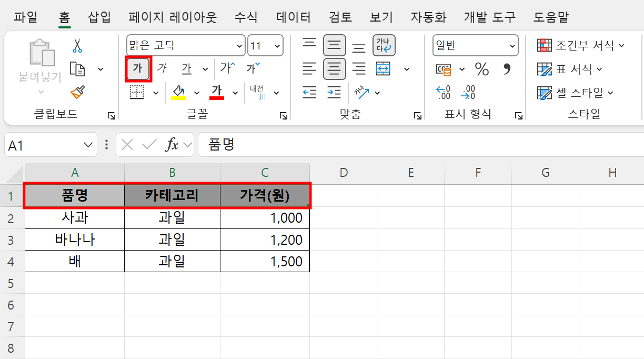Viewport: 644px width, 359px height.
Task: Click the Copy icon in clipboard group
Action: [x=77, y=69]
